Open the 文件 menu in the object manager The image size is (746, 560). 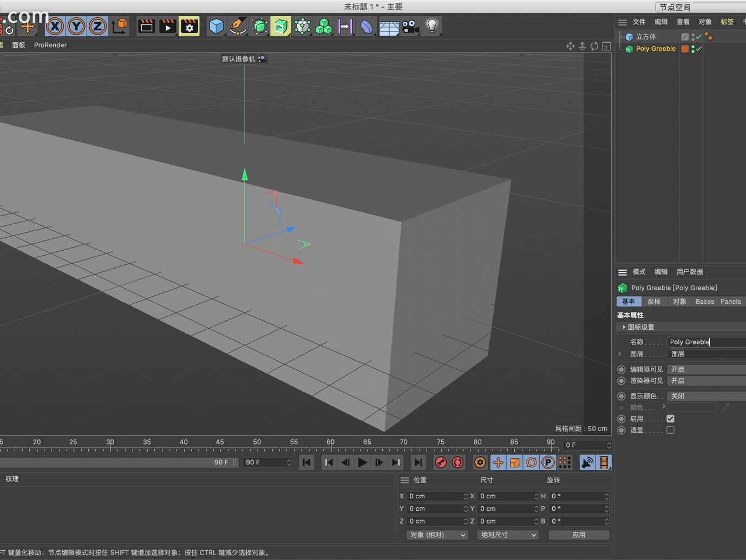(x=638, y=22)
